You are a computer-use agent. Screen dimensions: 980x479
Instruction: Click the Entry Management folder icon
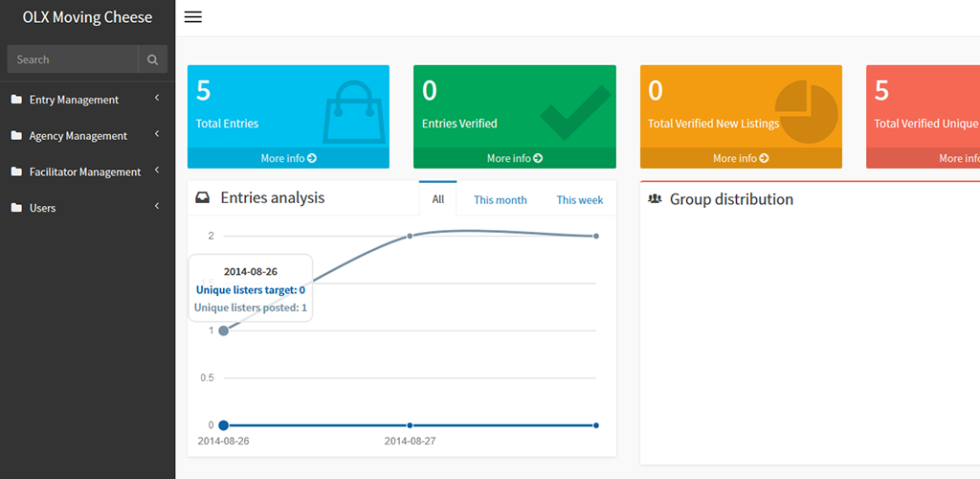click(x=16, y=100)
